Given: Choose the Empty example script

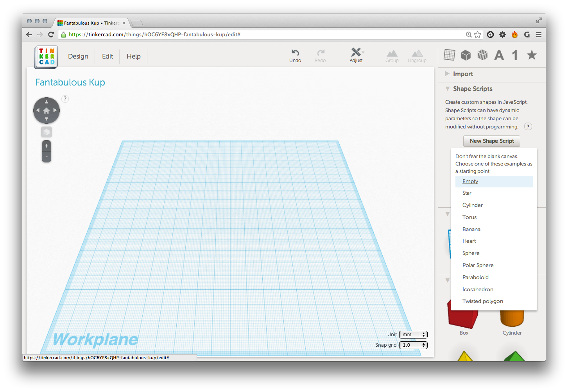Looking at the screenshot, I should tap(470, 182).
